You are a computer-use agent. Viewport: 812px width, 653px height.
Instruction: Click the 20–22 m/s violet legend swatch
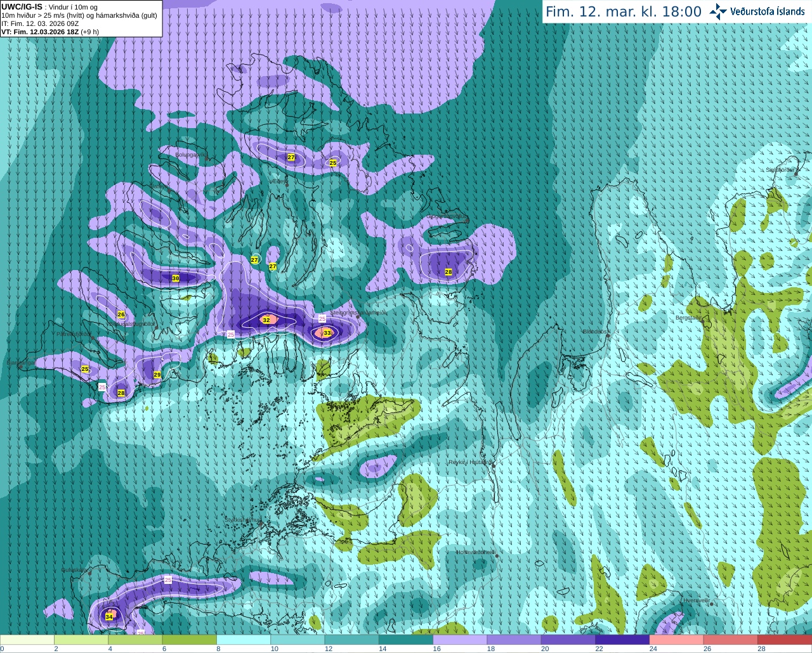point(568,640)
